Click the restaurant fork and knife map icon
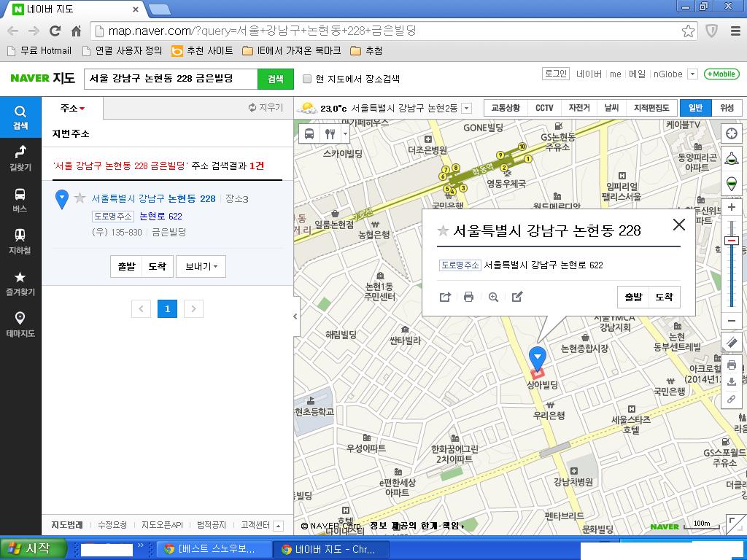This screenshot has width=747, height=560. tap(330, 133)
